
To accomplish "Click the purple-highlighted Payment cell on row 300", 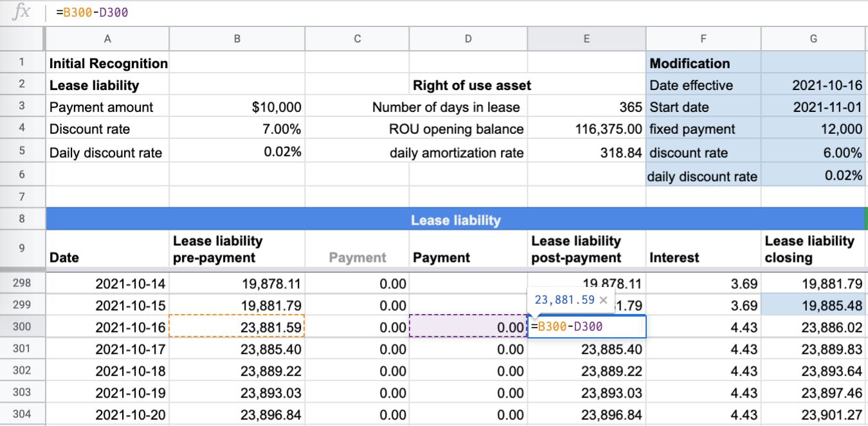I will pos(467,326).
